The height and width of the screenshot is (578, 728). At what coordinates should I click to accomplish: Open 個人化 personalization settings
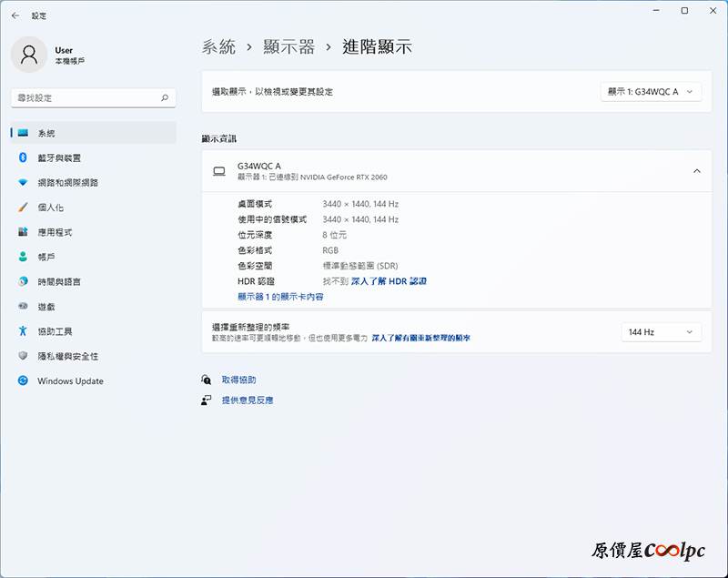pyautogui.click(x=50, y=208)
